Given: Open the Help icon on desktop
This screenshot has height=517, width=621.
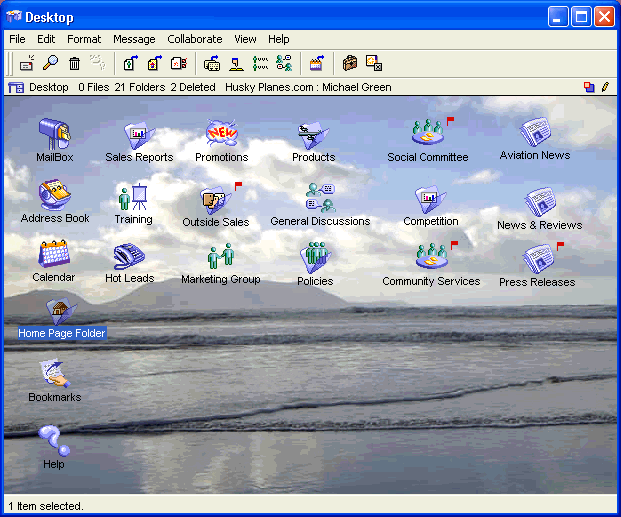Looking at the screenshot, I should (x=54, y=441).
